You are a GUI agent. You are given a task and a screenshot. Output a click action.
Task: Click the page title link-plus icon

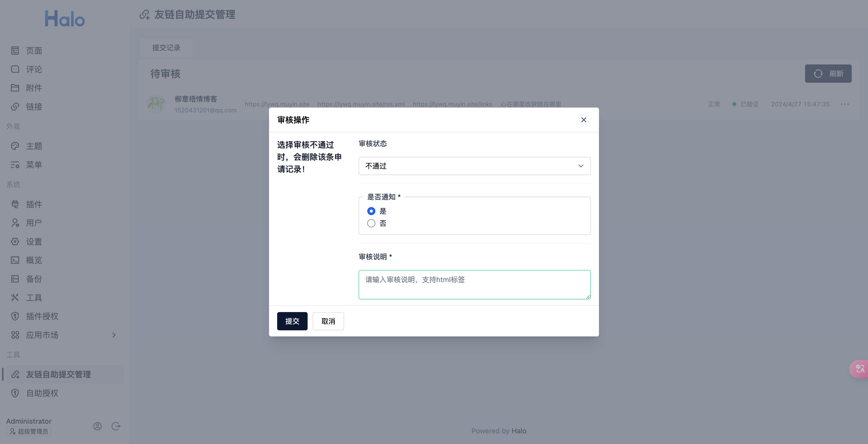coord(145,14)
